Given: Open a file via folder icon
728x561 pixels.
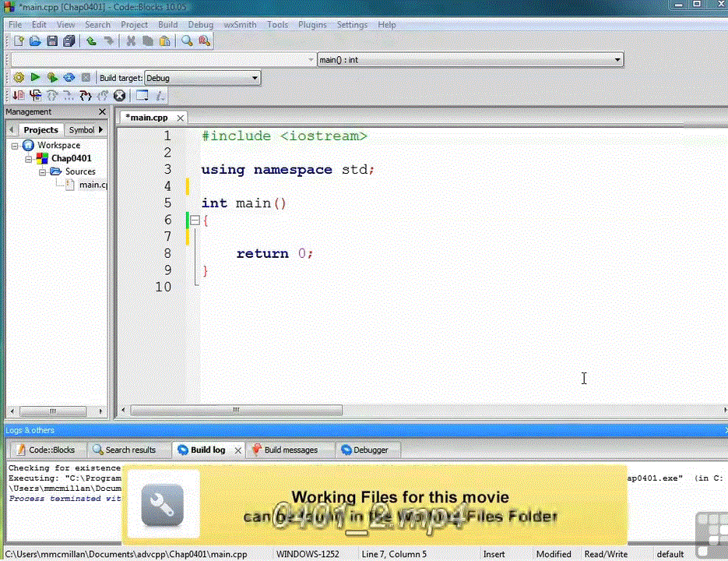Looking at the screenshot, I should coord(35,41).
